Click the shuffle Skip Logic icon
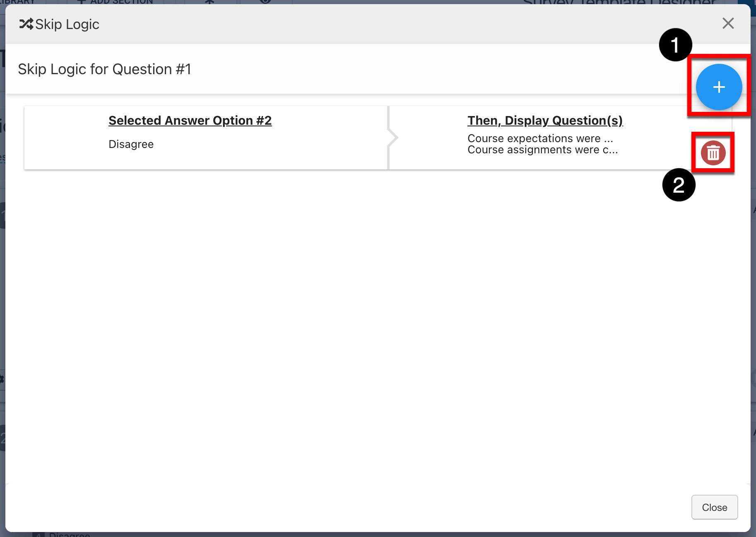Screen dimensions: 756x537 point(26,24)
